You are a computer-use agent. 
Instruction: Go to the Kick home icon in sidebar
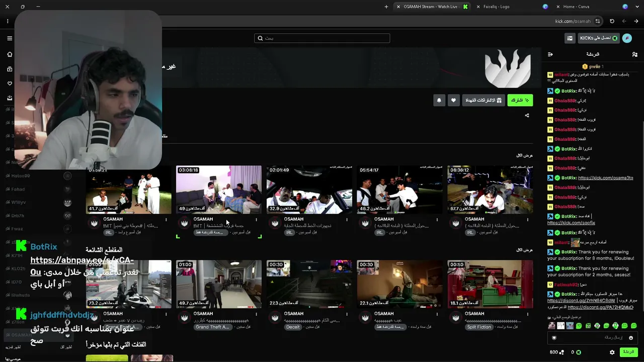point(10,54)
